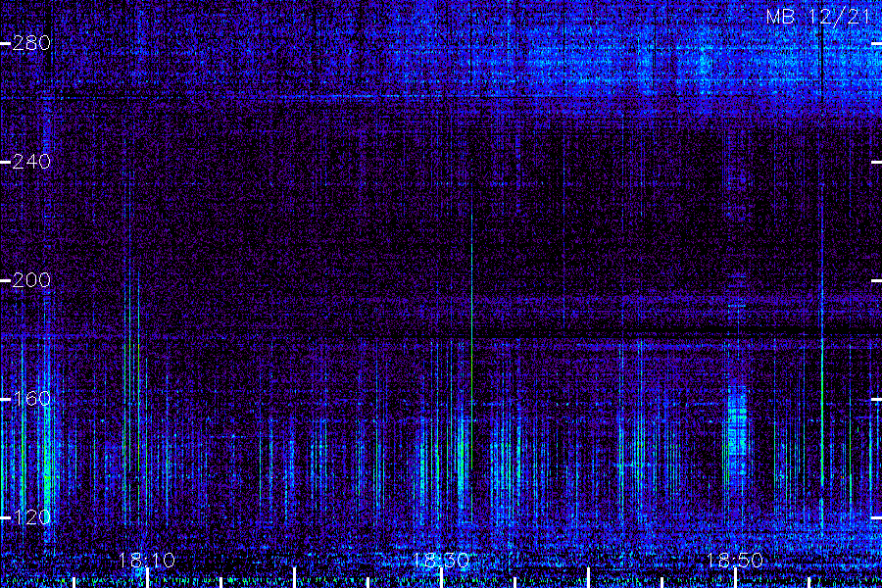882x588 pixels.
Task: Select the 18:50 time label
Action: click(735, 561)
